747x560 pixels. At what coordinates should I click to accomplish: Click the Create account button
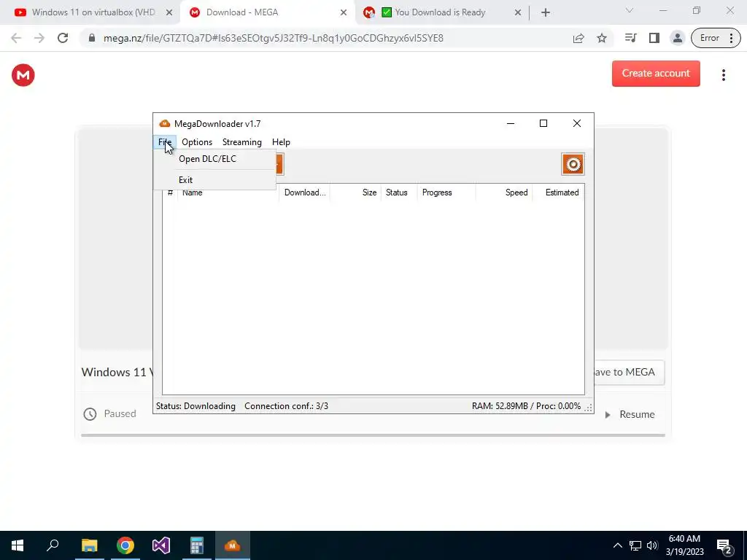tap(656, 74)
